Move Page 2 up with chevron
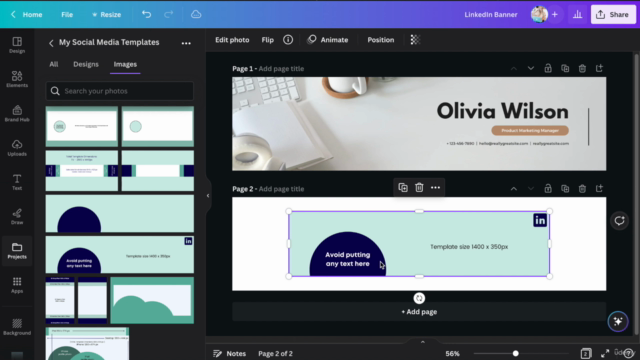Image resolution: width=640 pixels, height=360 pixels. point(513,189)
